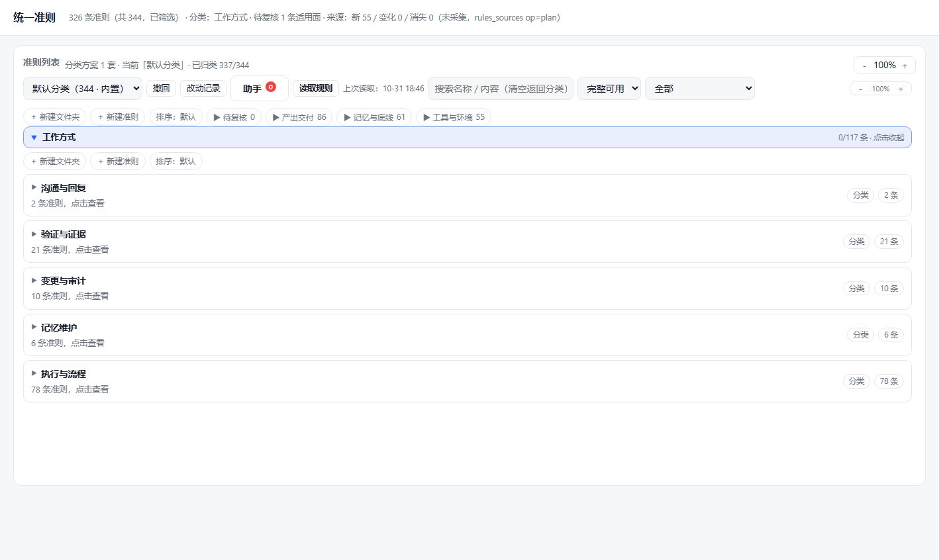Image resolution: width=939 pixels, height=560 pixels.
Task: Expand the 记忆维护 folder
Action: 468,335
